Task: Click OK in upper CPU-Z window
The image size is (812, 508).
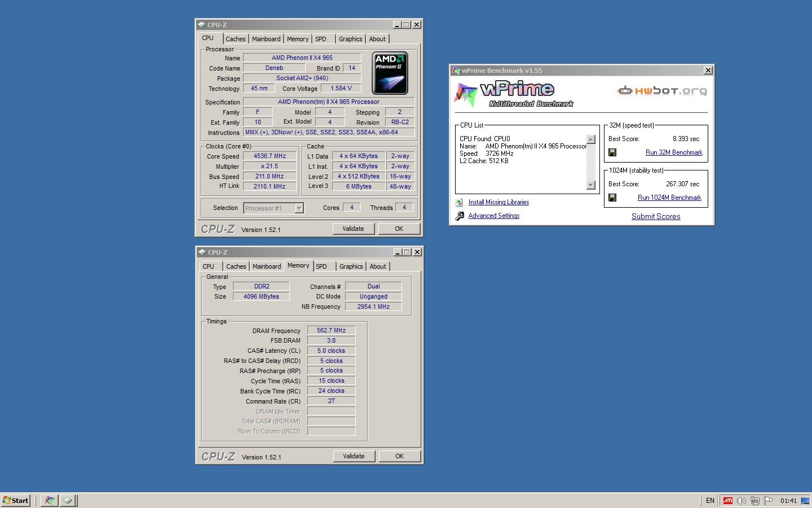Action: pos(399,229)
